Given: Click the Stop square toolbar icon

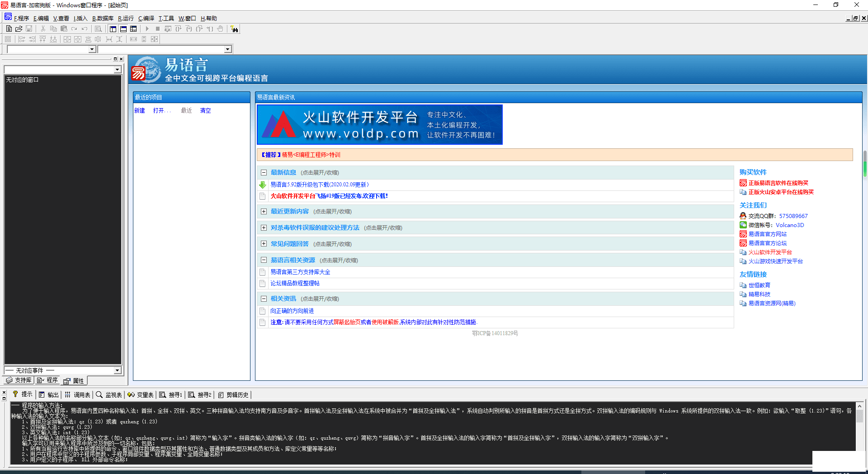Looking at the screenshot, I should 157,28.
